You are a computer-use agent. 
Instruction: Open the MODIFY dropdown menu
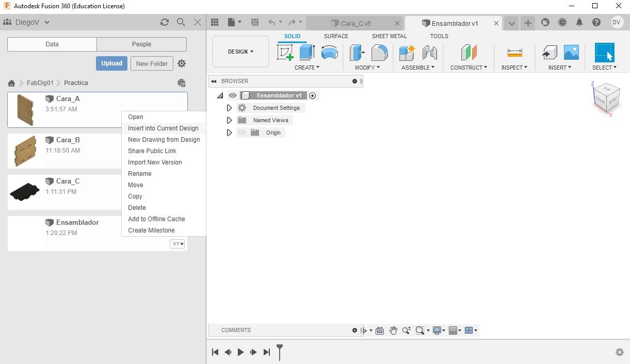coord(367,68)
